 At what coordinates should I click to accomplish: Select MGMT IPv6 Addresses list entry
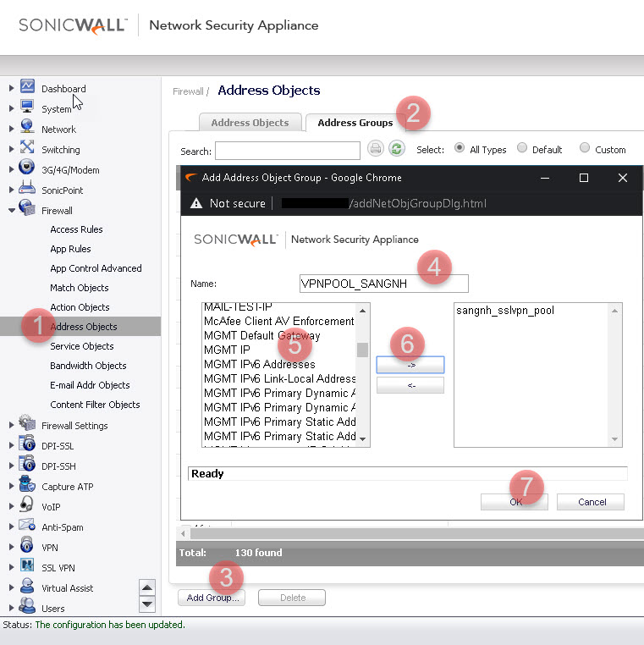click(x=260, y=364)
